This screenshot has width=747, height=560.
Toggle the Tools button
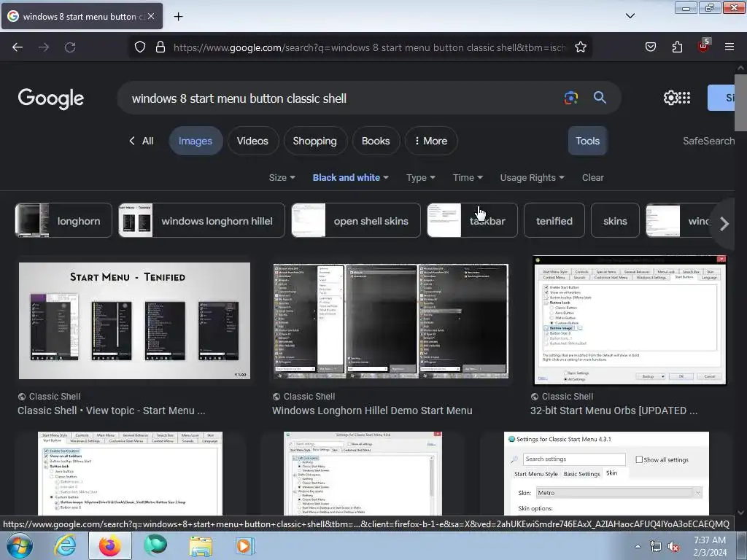click(587, 141)
